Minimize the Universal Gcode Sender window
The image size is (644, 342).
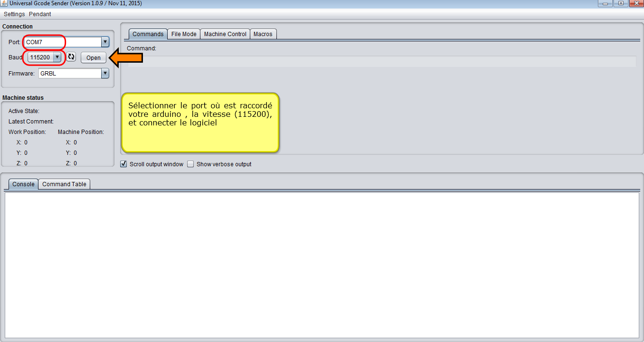(604, 3)
